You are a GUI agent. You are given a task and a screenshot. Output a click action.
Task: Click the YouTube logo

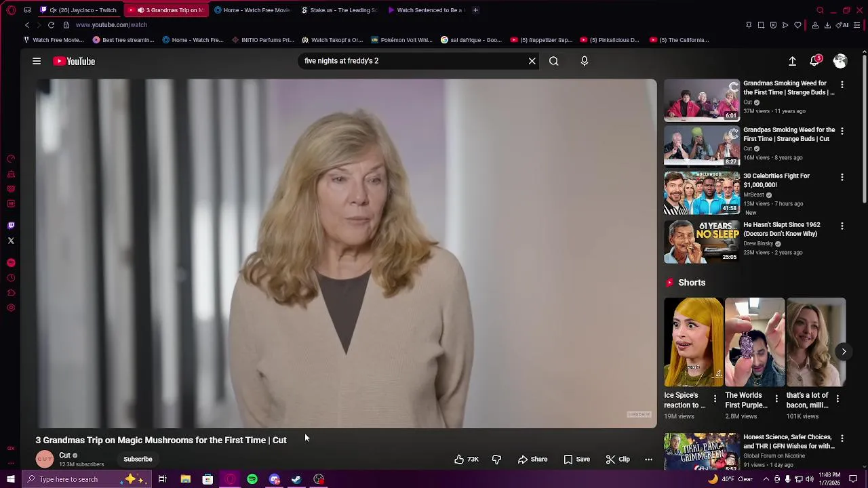75,61
